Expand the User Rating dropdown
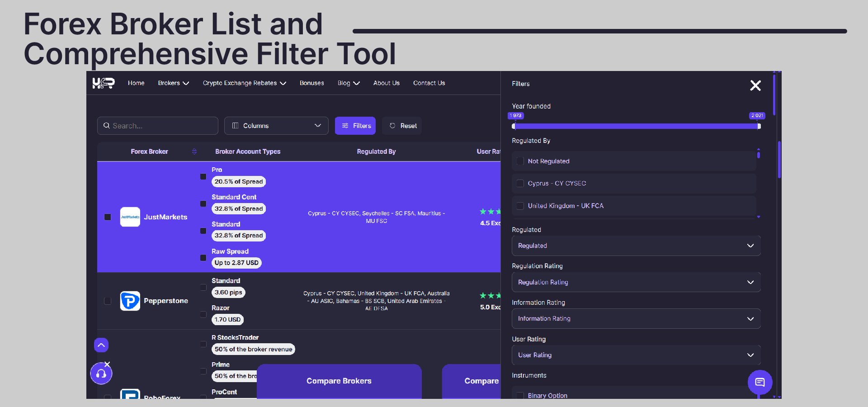 (636, 355)
